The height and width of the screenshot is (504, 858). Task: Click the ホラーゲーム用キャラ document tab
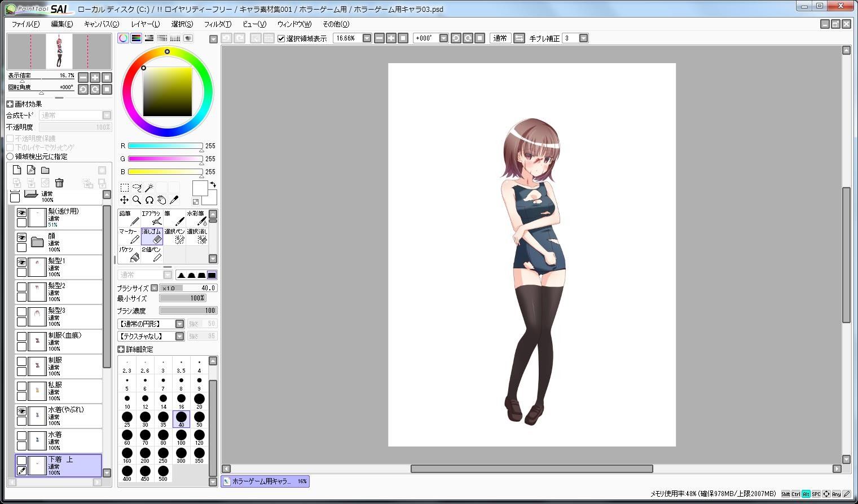[265, 481]
